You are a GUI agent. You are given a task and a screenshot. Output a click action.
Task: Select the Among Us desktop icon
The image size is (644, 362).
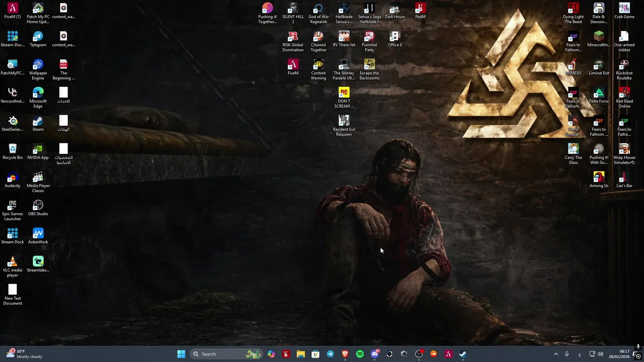(x=599, y=180)
